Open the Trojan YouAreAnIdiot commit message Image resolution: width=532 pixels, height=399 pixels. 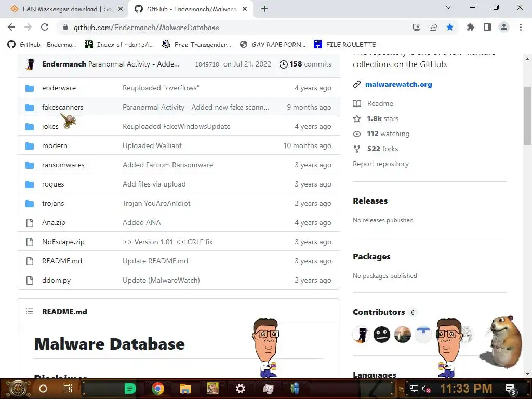[156, 203]
